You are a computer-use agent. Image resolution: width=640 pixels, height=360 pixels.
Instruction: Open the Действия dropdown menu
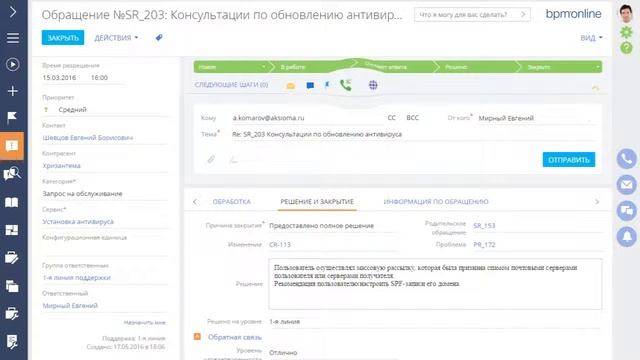coord(116,38)
